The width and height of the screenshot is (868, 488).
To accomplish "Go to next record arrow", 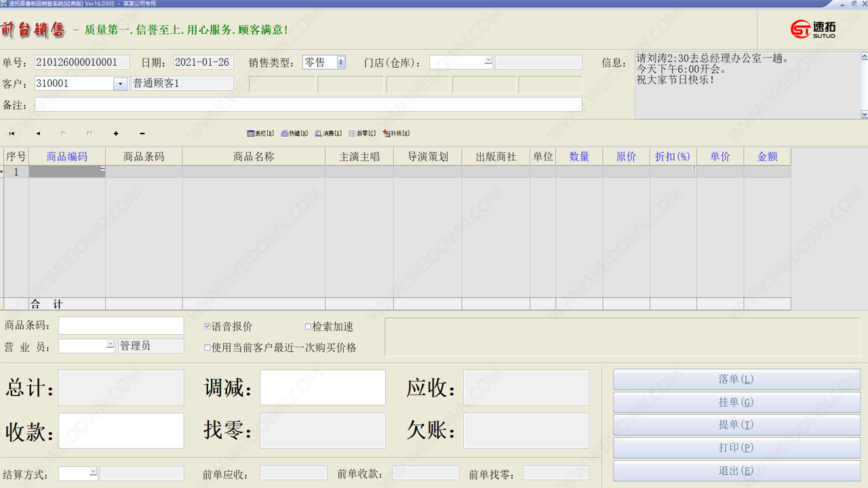I will [x=63, y=134].
